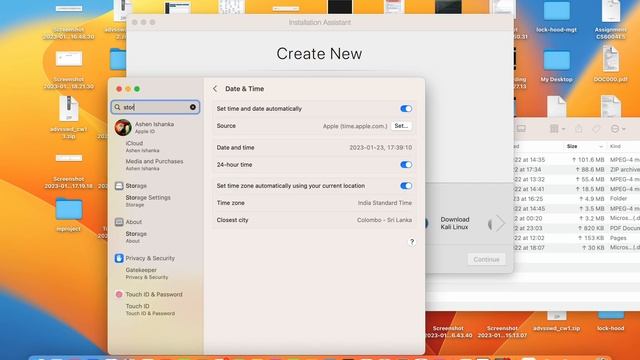Select Screenshot 2023-01...6.43.40 desktop file
Viewport: 640px width, 360px height.
coord(448,331)
